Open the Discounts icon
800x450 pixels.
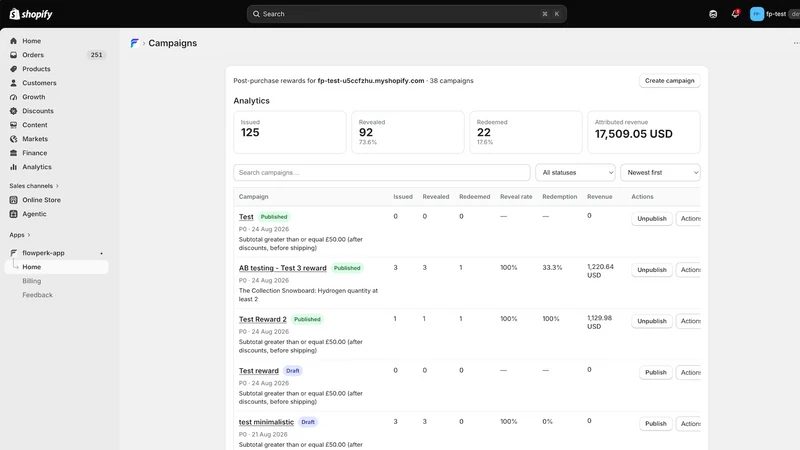click(14, 111)
